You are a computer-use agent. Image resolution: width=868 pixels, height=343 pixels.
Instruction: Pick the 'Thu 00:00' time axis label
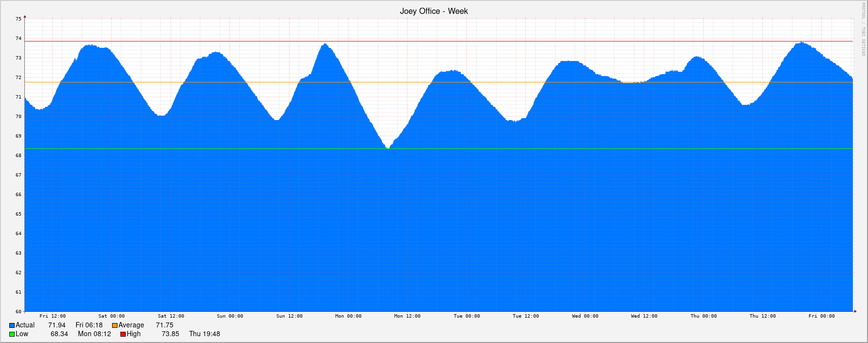tap(703, 316)
